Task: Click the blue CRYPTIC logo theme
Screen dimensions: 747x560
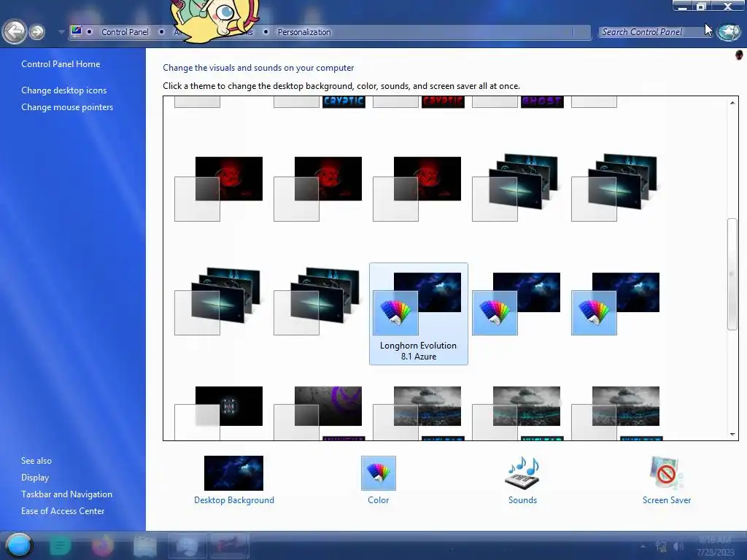Action: click(x=344, y=101)
